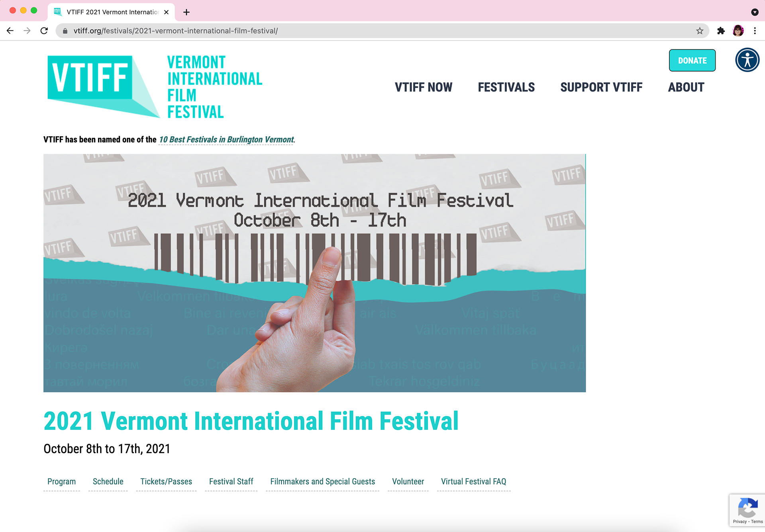The width and height of the screenshot is (765, 532).
Task: Click the DONATE button
Action: tap(692, 61)
